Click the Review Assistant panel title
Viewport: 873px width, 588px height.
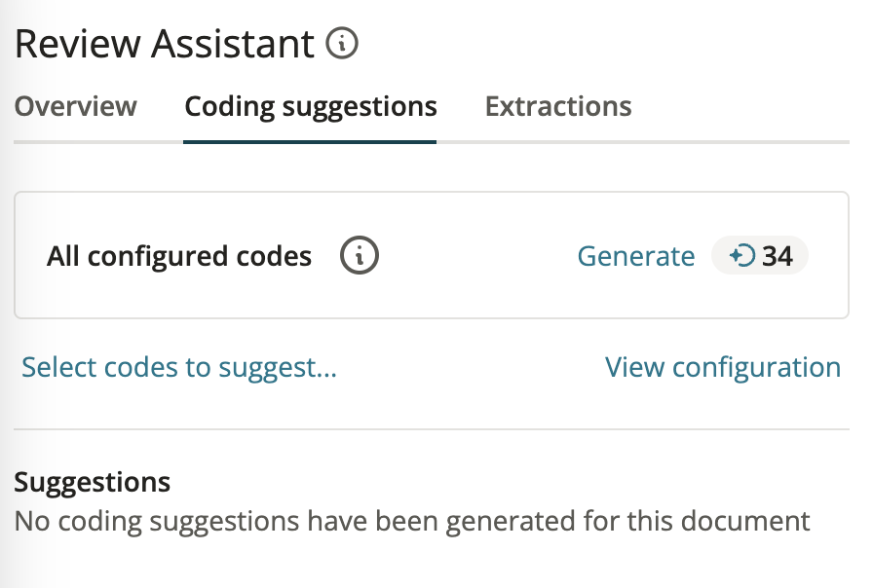(165, 44)
